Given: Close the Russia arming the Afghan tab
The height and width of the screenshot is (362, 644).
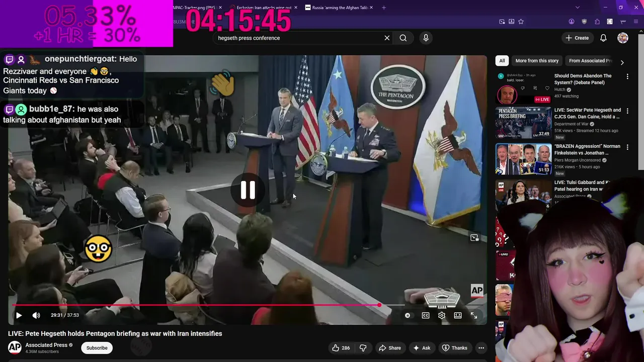Looking at the screenshot, I should 372,8.
